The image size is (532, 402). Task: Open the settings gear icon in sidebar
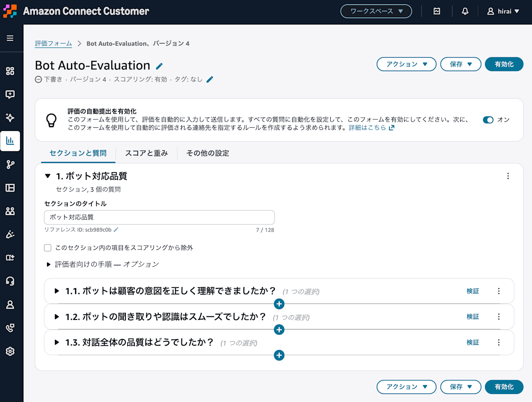10,351
